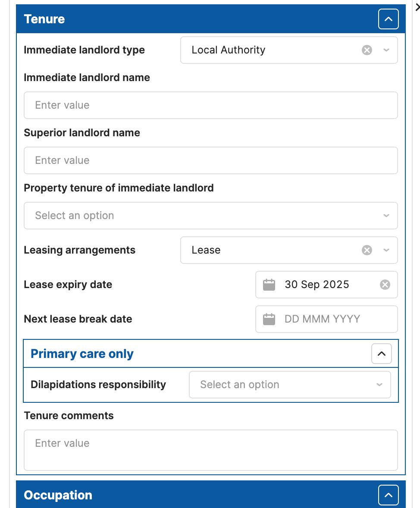420x508 pixels.
Task: Collapse the Tenure section header chevron
Action: pos(388,19)
